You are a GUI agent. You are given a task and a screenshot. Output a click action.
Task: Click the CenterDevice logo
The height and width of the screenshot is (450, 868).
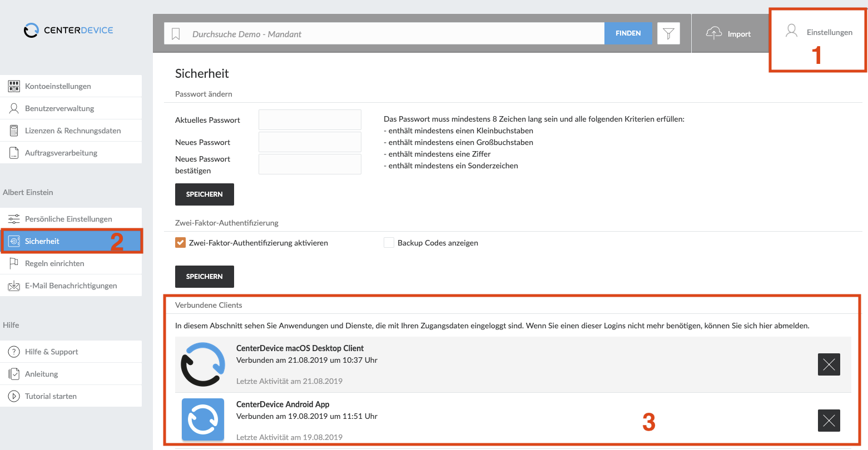[x=68, y=30]
